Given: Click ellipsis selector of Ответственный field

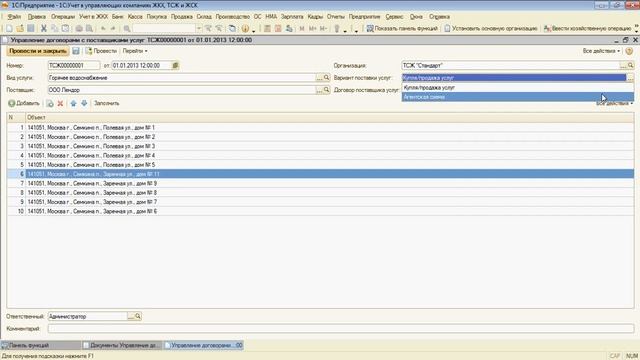Looking at the screenshot, I should 131,316.
